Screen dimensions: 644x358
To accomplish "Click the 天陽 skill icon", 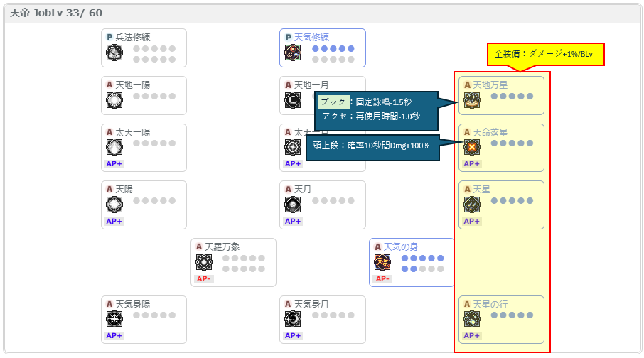I will (x=114, y=205).
